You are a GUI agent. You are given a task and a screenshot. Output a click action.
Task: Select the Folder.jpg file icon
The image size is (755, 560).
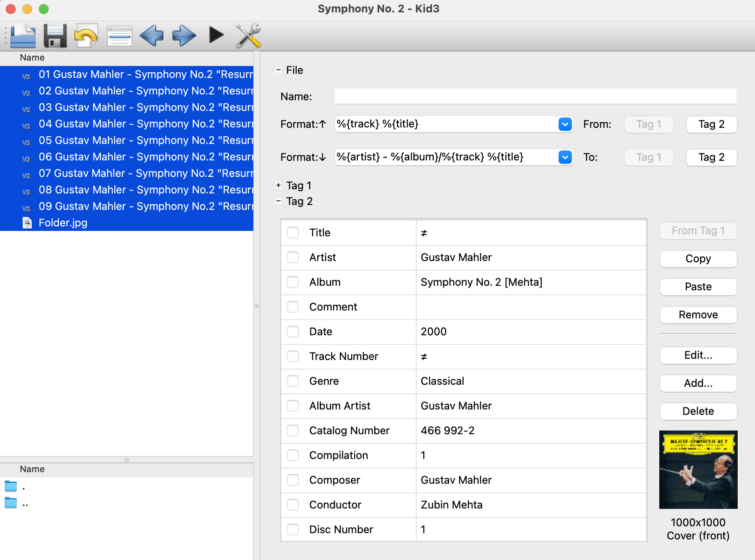click(x=27, y=223)
